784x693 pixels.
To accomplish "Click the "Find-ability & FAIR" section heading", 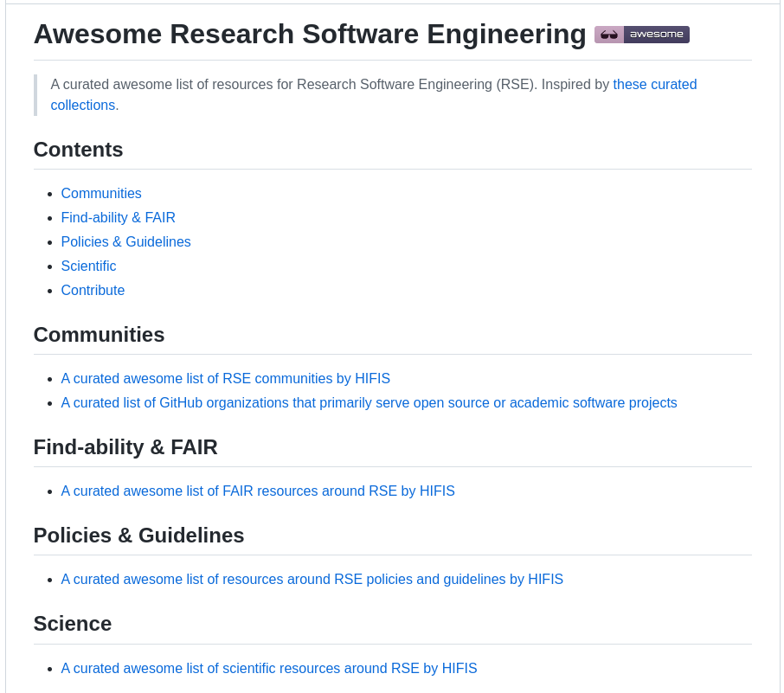I will click(x=125, y=447).
